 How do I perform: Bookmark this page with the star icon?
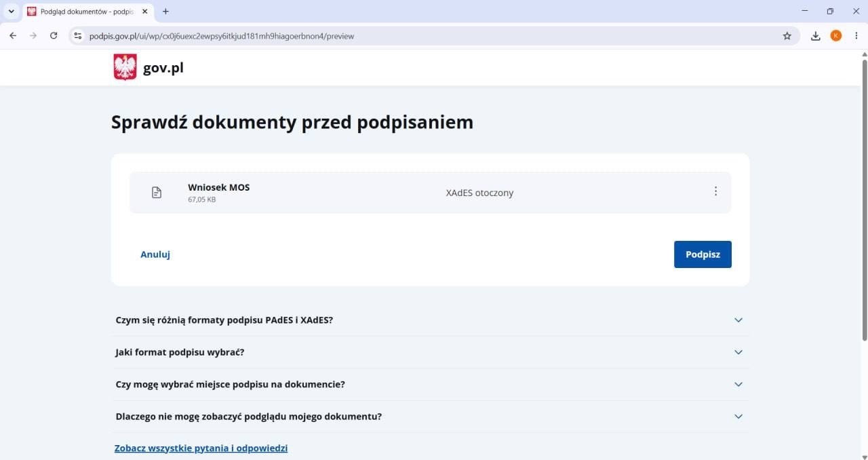787,36
